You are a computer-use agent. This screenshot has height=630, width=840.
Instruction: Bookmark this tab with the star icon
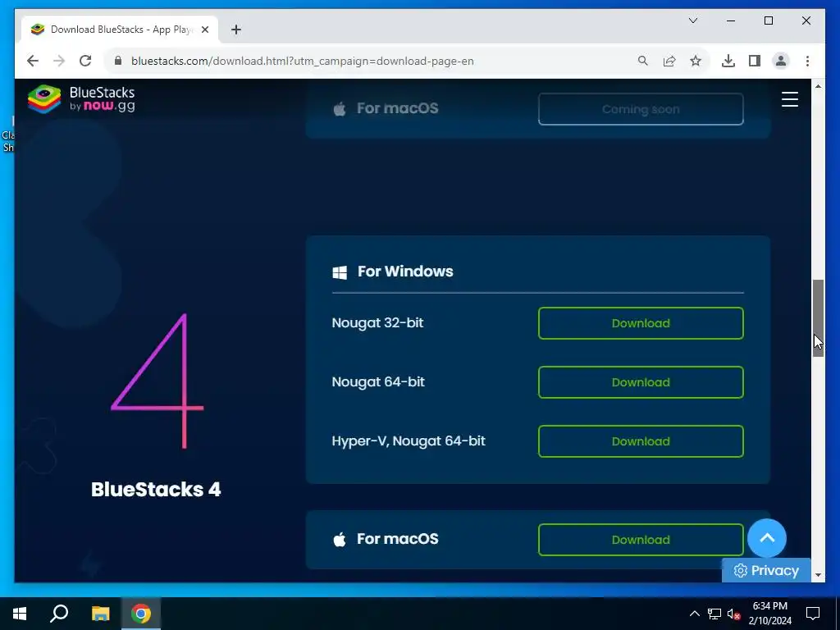(x=696, y=61)
